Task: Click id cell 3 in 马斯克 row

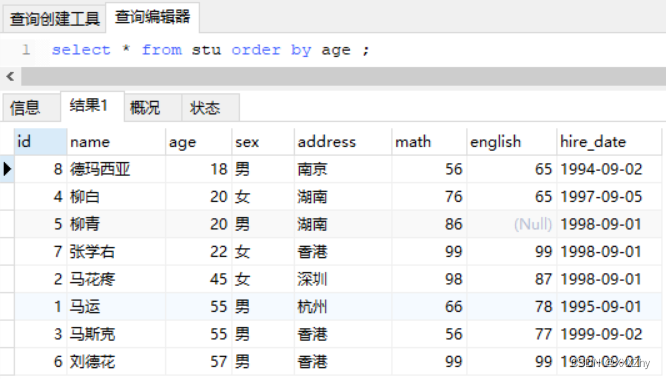Action: [x=40, y=334]
